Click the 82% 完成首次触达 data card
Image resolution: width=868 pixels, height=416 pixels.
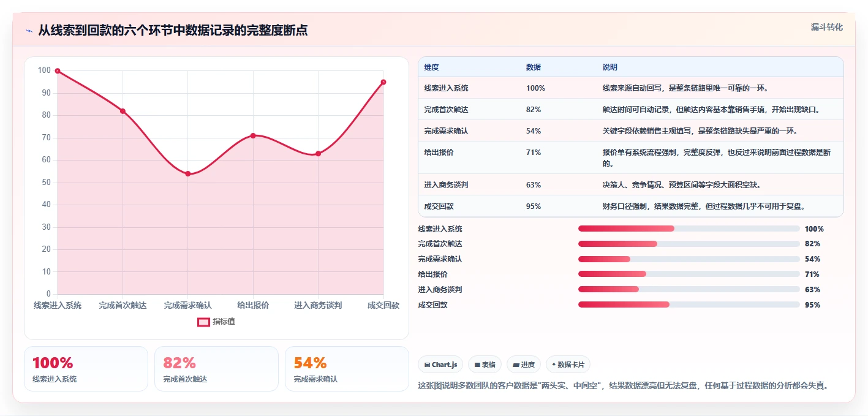click(216, 369)
